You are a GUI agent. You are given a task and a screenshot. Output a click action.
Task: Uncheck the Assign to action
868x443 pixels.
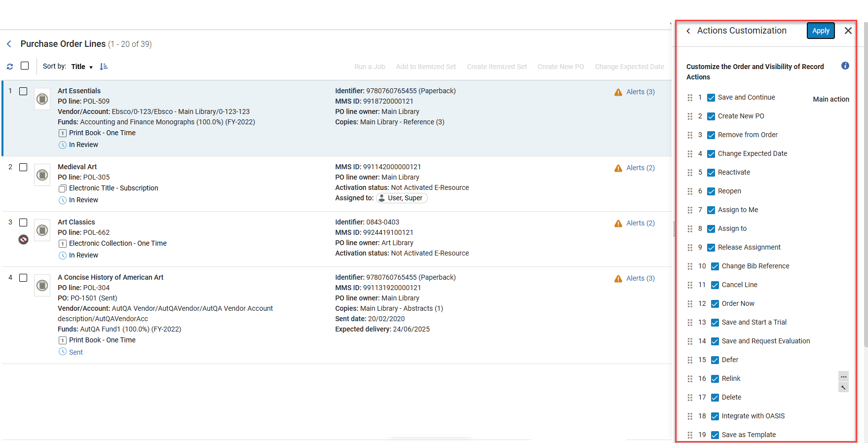click(x=711, y=229)
